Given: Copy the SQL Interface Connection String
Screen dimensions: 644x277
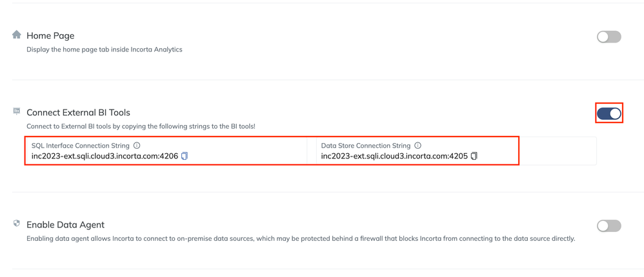Looking at the screenshot, I should 185,156.
